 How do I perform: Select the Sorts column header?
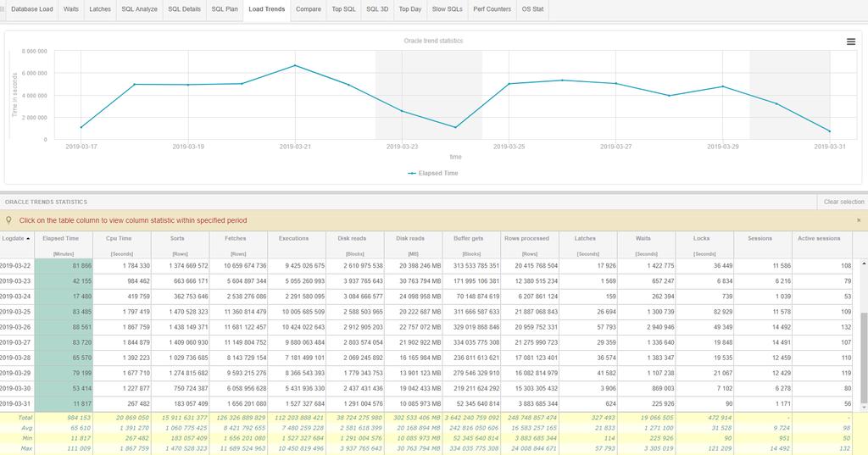(x=180, y=245)
